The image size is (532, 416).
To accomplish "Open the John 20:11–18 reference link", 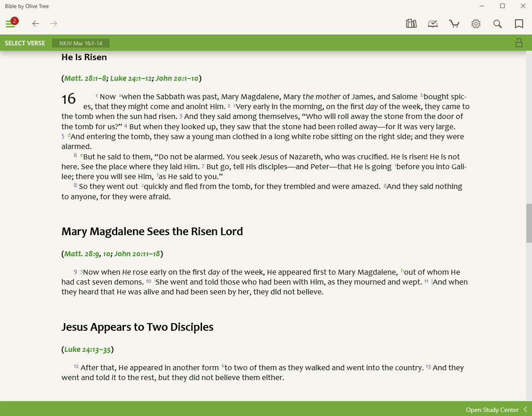I will 137,254.
